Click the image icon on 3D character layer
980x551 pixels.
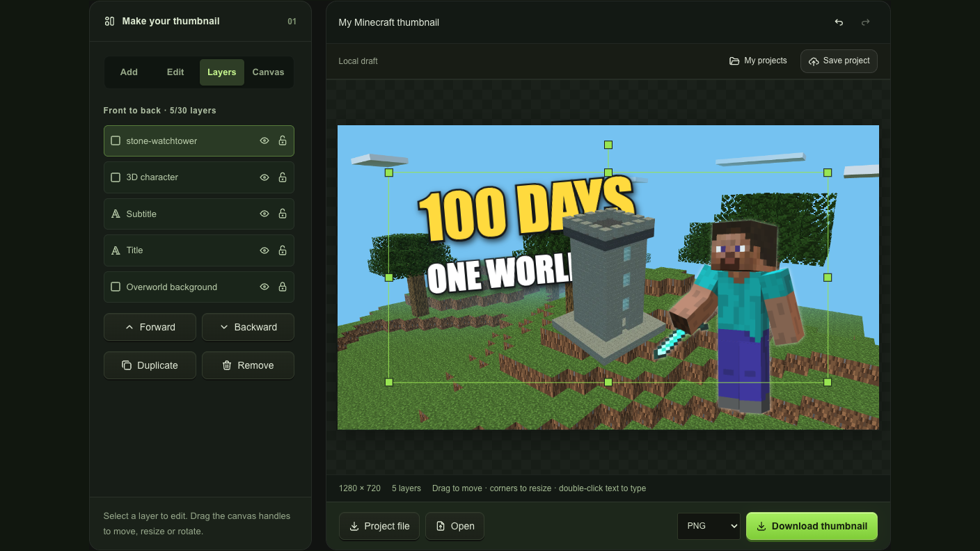click(116, 177)
